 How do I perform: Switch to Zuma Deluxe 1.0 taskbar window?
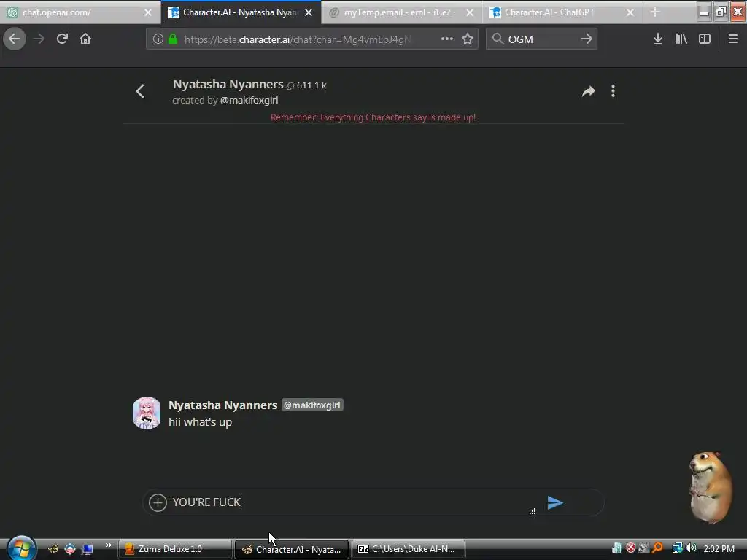pos(174,550)
